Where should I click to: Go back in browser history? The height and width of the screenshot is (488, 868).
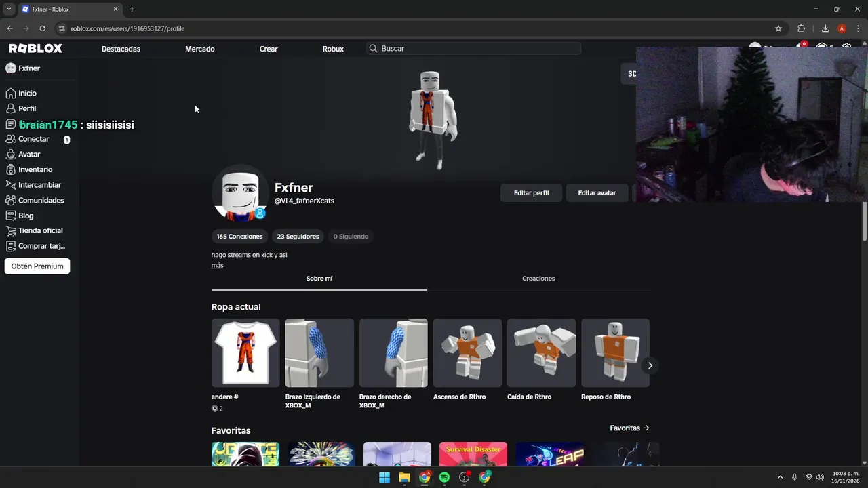tap(9, 28)
